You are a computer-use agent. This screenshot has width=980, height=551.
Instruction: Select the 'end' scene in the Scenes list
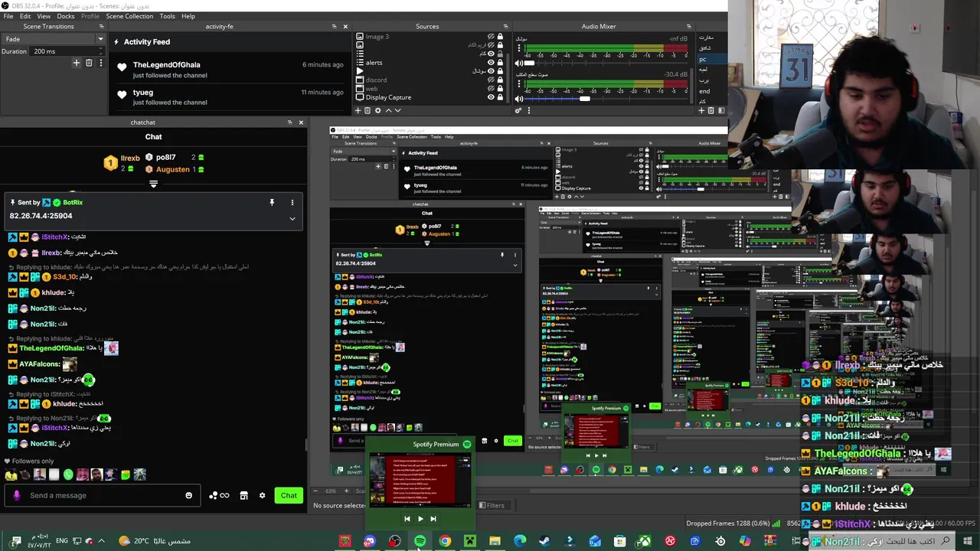click(x=704, y=91)
